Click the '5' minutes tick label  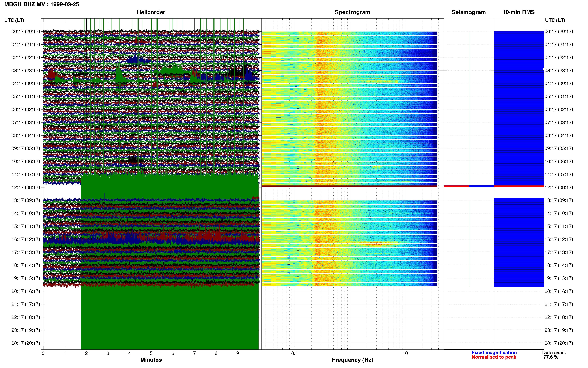[151, 353]
